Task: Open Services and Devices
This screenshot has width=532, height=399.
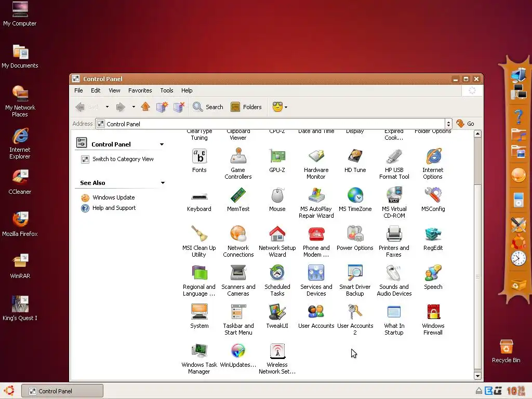Action: pyautogui.click(x=316, y=281)
